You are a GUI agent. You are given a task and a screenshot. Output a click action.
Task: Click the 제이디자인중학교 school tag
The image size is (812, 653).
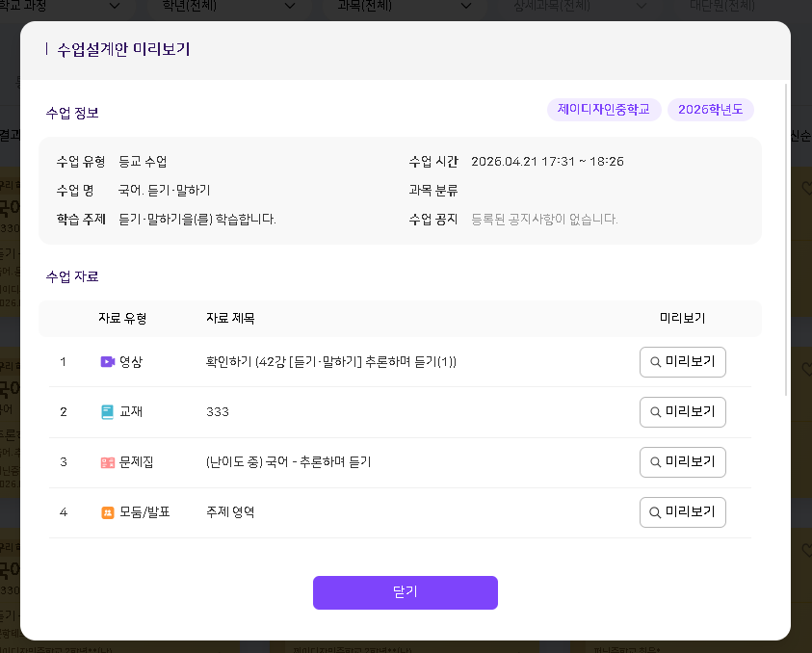pyautogui.click(x=605, y=109)
